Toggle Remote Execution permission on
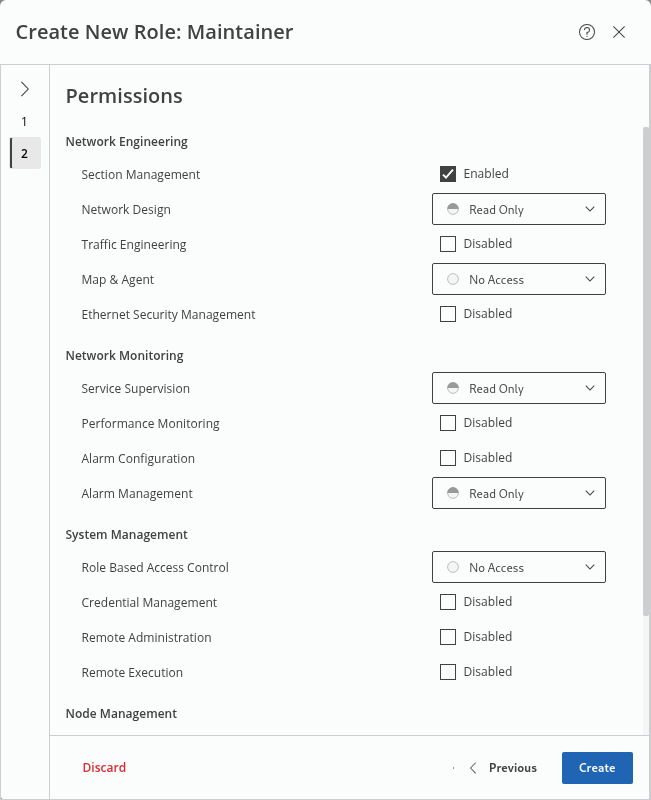The image size is (651, 800). [x=448, y=672]
